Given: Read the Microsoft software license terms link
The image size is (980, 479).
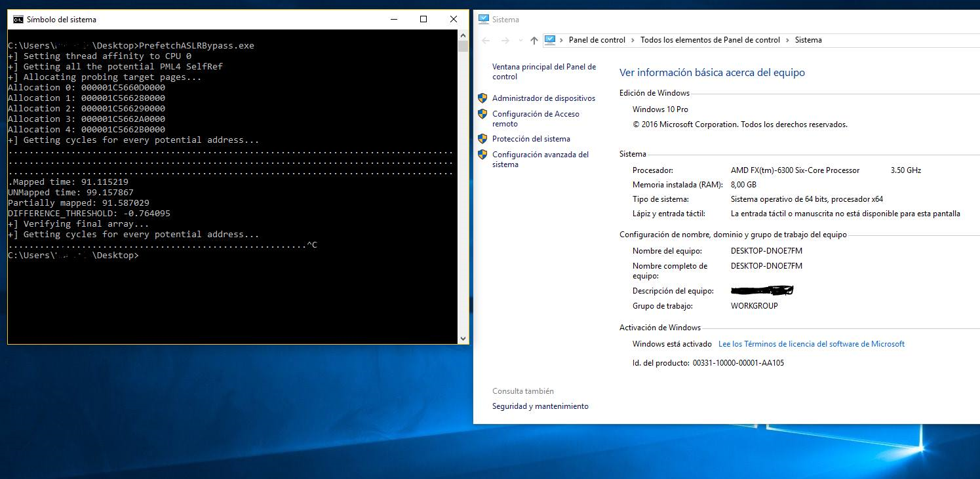Looking at the screenshot, I should 812,344.
